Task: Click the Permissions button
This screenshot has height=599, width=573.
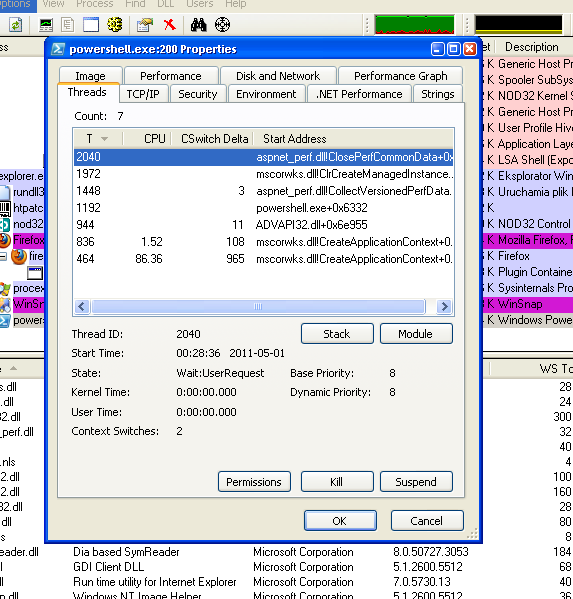Action: pyautogui.click(x=254, y=482)
